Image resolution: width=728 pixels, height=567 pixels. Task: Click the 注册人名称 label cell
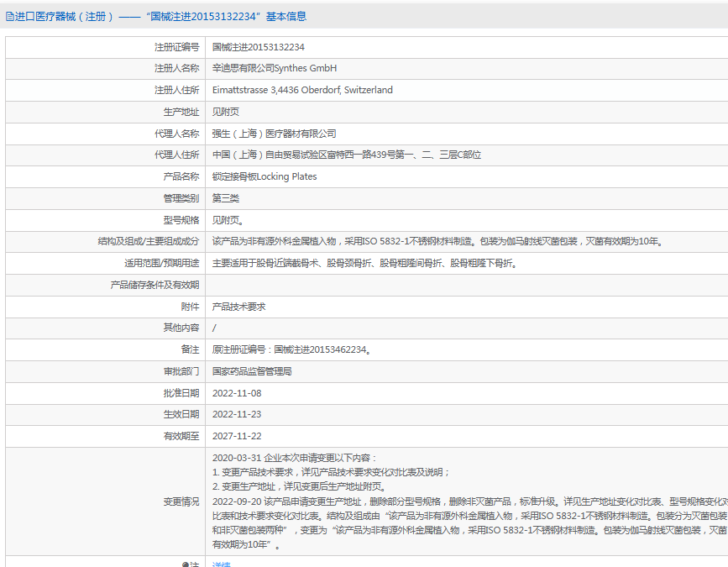(x=106, y=68)
